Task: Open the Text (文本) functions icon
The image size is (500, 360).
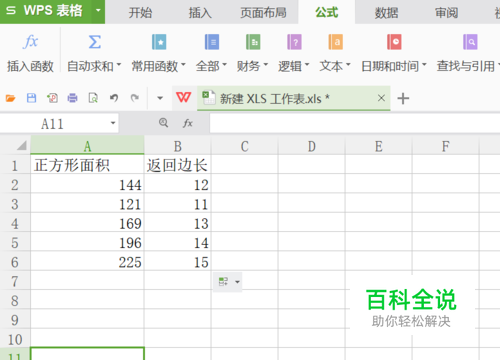Action: tap(335, 42)
